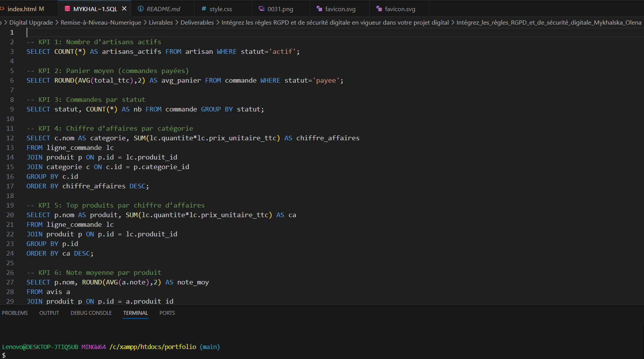Open the Intégrez_les_règles_RGPD Mykhalska_Olena breadcrumb
Screen dimensions: 644x359
[x=549, y=23]
